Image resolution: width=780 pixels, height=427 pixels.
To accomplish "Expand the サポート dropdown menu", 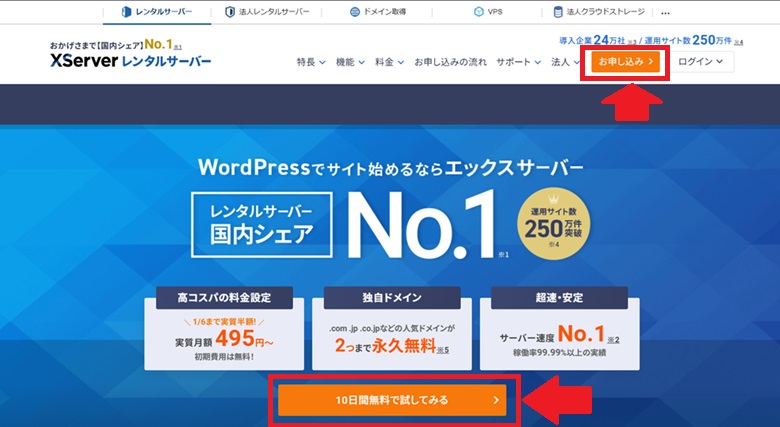I will pyautogui.click(x=519, y=62).
